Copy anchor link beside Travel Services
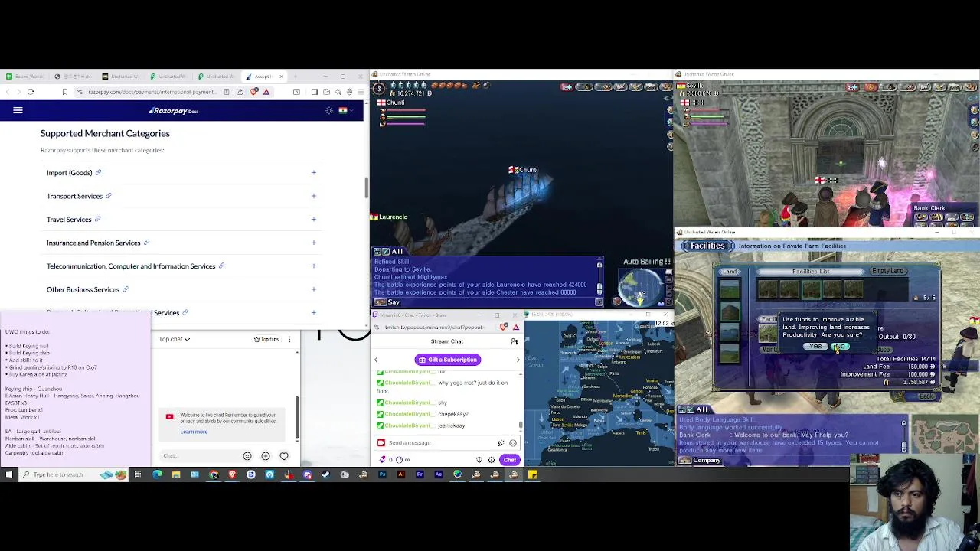980x551 pixels. pyautogui.click(x=97, y=220)
